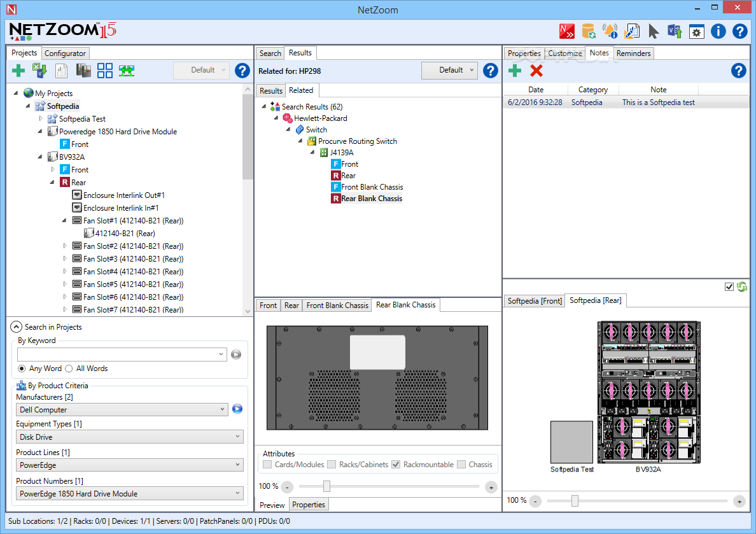Open the Default dropdown in Results panel
The width and height of the screenshot is (756, 534).
click(x=450, y=71)
